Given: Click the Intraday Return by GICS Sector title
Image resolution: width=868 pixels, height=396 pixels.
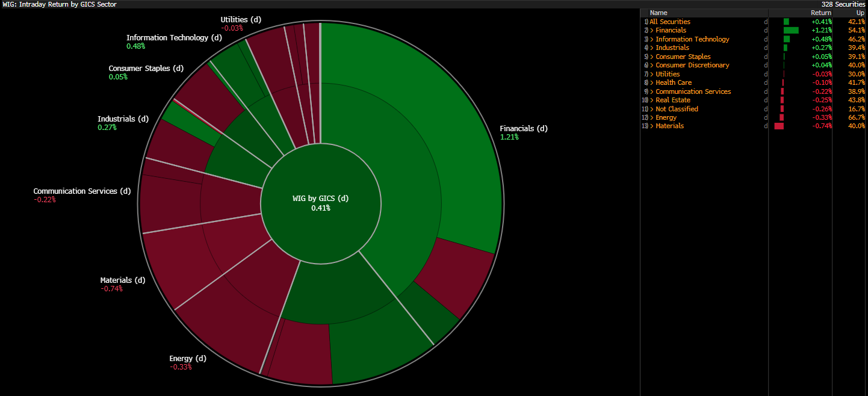Looking at the screenshot, I should click(67, 4).
